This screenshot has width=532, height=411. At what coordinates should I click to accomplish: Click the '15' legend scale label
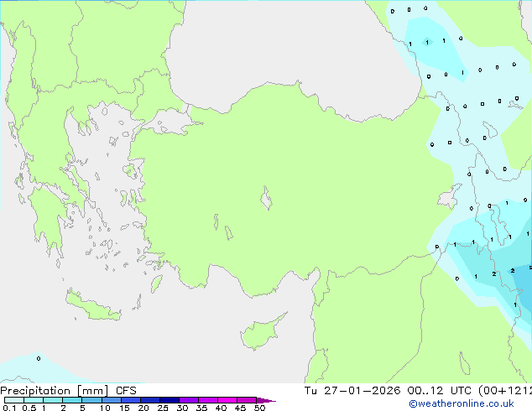[124, 408]
